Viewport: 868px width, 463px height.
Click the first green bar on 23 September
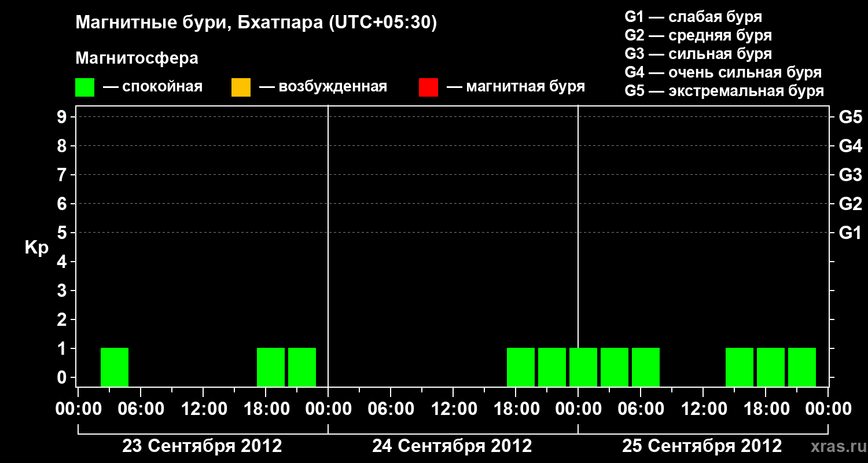[x=115, y=367]
